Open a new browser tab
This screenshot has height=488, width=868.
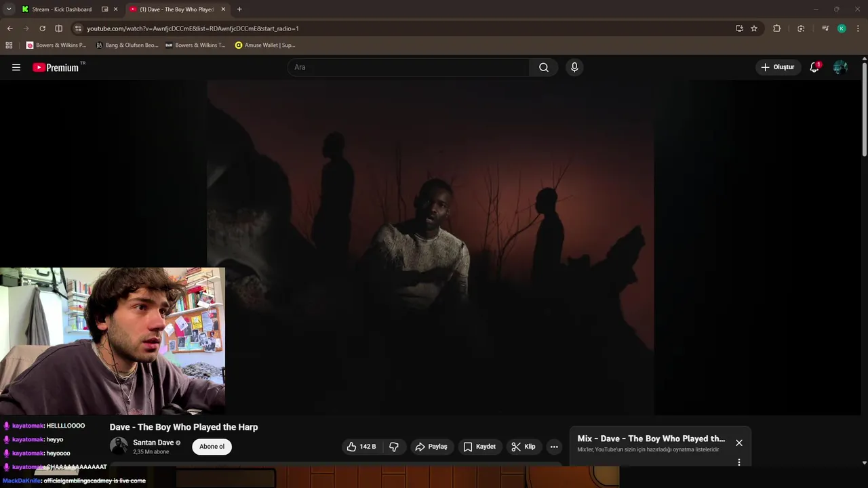[x=239, y=9]
